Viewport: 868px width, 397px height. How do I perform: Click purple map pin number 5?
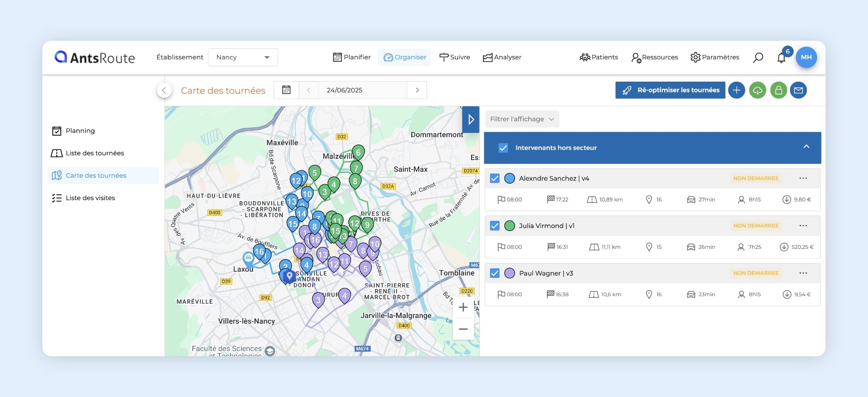(x=365, y=269)
